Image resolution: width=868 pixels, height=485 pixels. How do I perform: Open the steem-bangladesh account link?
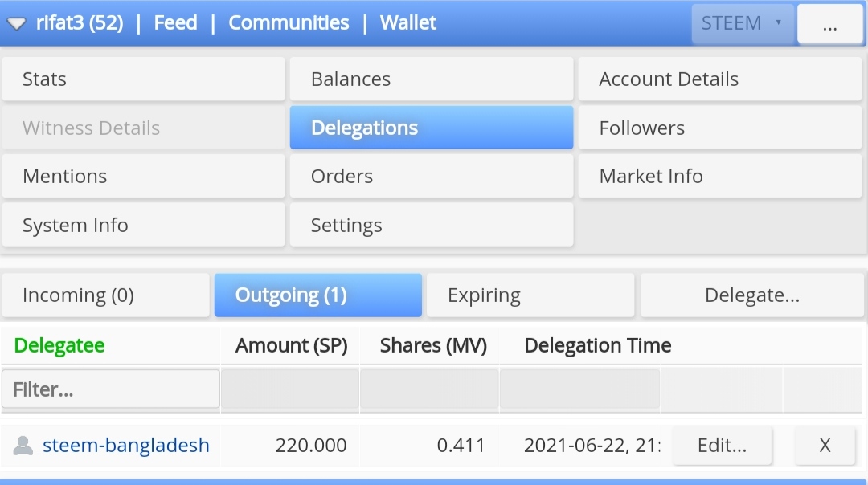(126, 445)
